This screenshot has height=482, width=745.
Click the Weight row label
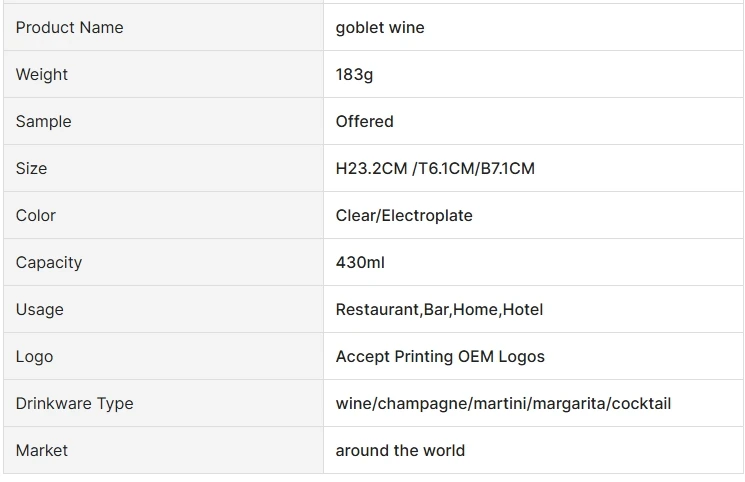(x=42, y=75)
